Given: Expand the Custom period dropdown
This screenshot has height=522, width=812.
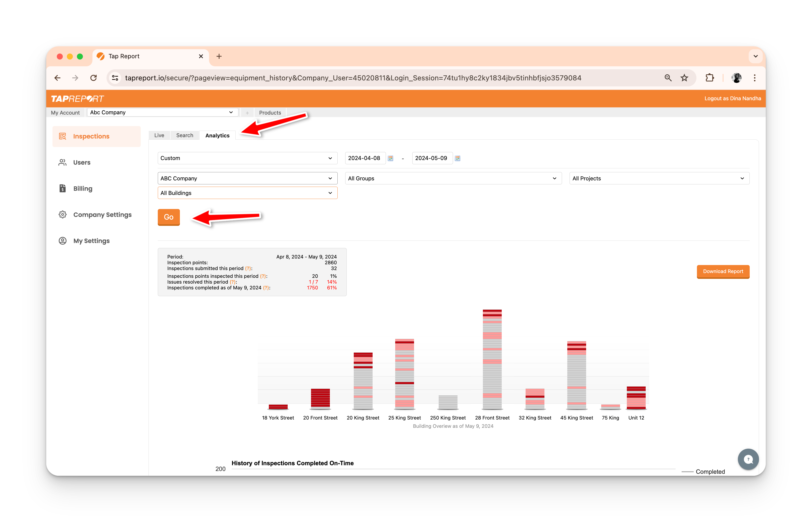Looking at the screenshot, I should 247,158.
